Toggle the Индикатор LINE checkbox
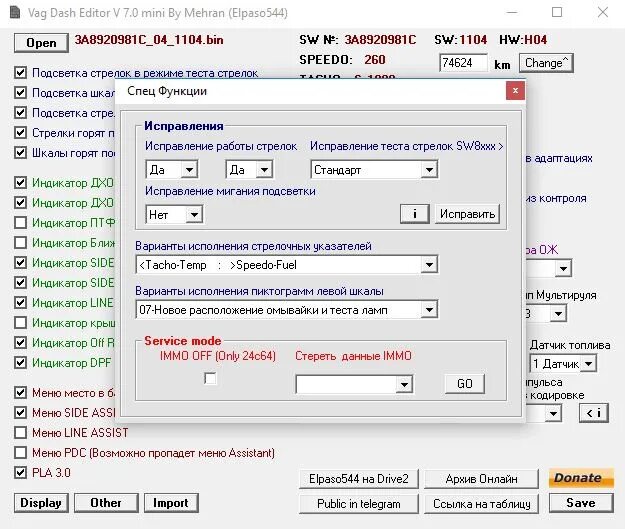The image size is (625, 529). coord(20,303)
